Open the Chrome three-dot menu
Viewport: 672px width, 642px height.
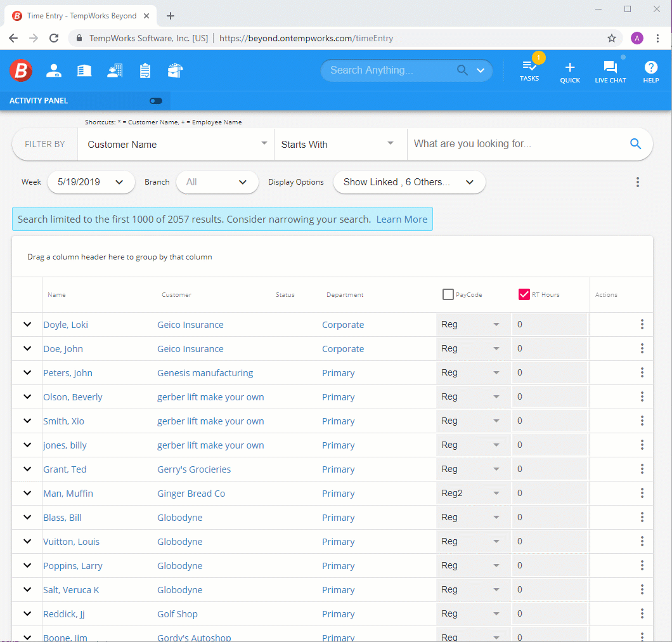[x=657, y=38]
